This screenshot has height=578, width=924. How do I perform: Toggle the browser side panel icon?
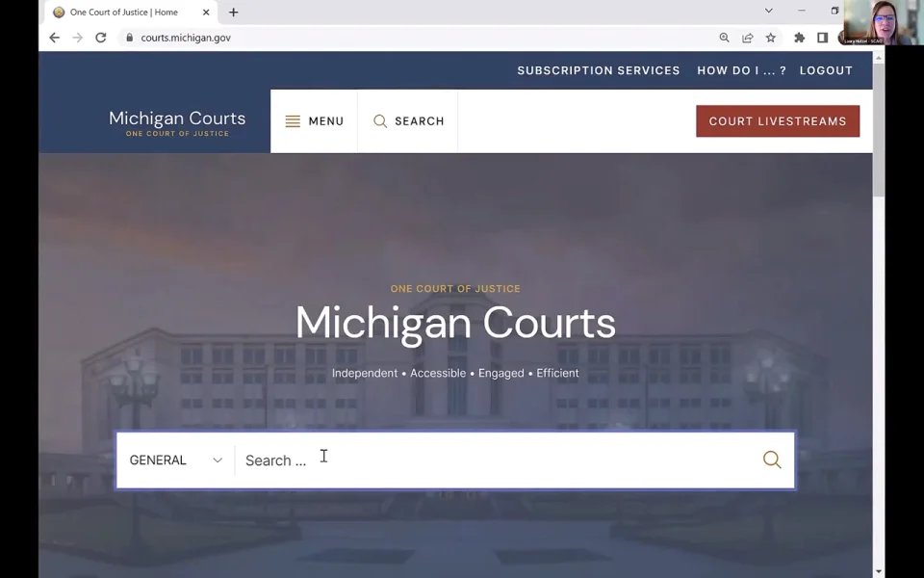pos(823,38)
